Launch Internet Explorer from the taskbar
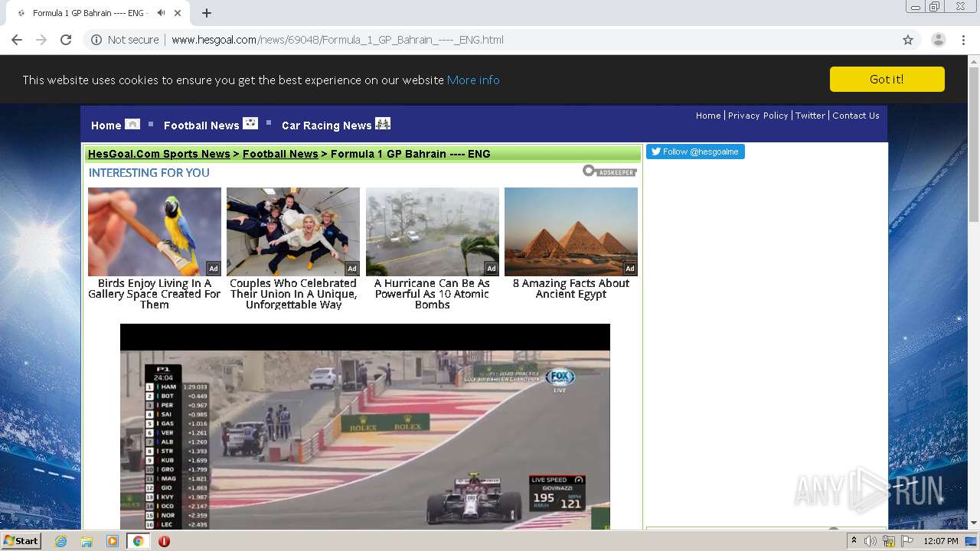 (x=60, y=541)
